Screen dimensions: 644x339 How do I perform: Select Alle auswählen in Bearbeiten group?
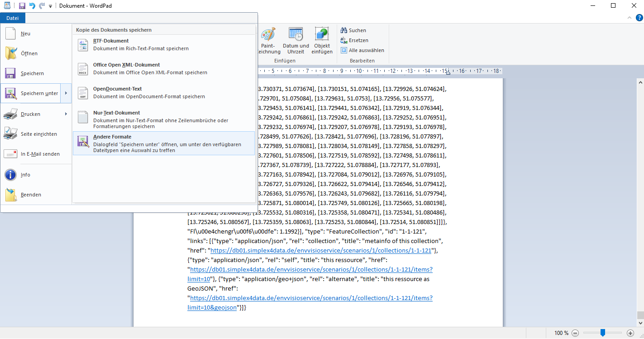click(363, 50)
